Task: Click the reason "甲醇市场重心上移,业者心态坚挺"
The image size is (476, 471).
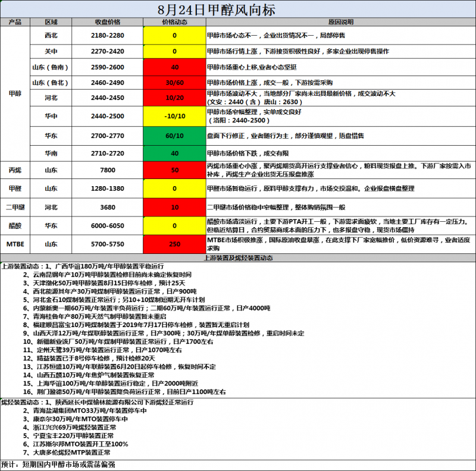Action: pyautogui.click(x=252, y=67)
